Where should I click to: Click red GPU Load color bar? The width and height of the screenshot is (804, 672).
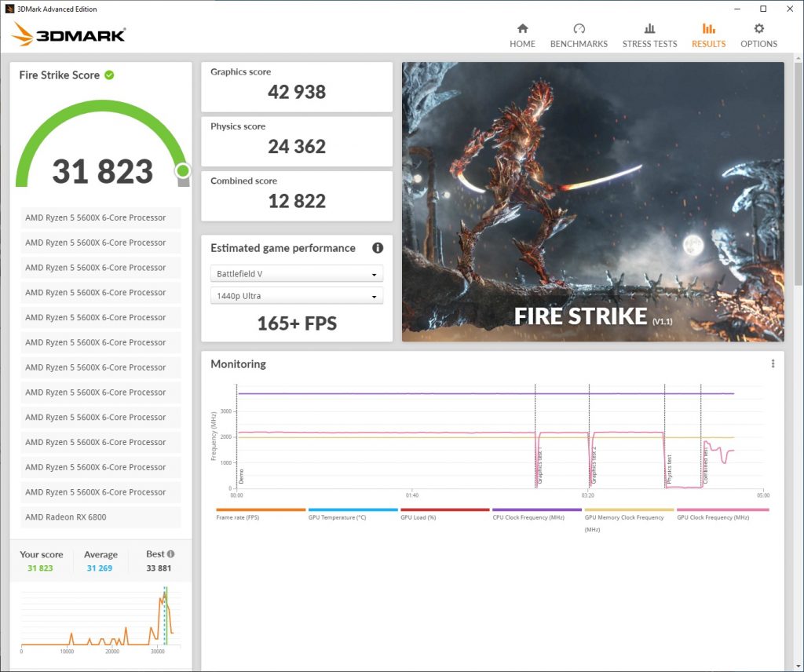coord(445,509)
